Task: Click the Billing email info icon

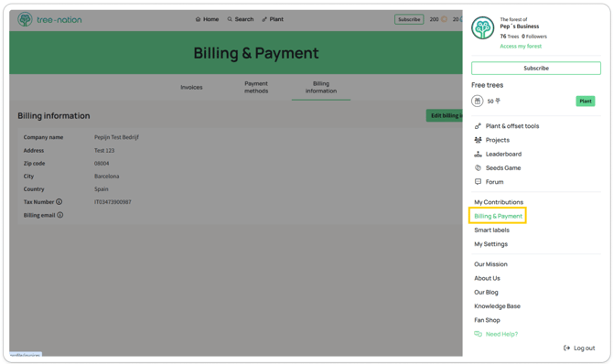Action: [60, 215]
